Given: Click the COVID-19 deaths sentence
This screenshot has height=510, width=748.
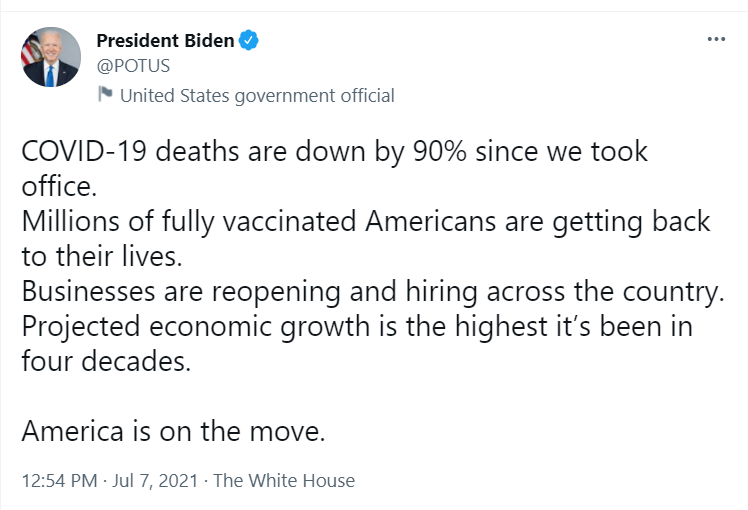Looking at the screenshot, I should pos(334,168).
